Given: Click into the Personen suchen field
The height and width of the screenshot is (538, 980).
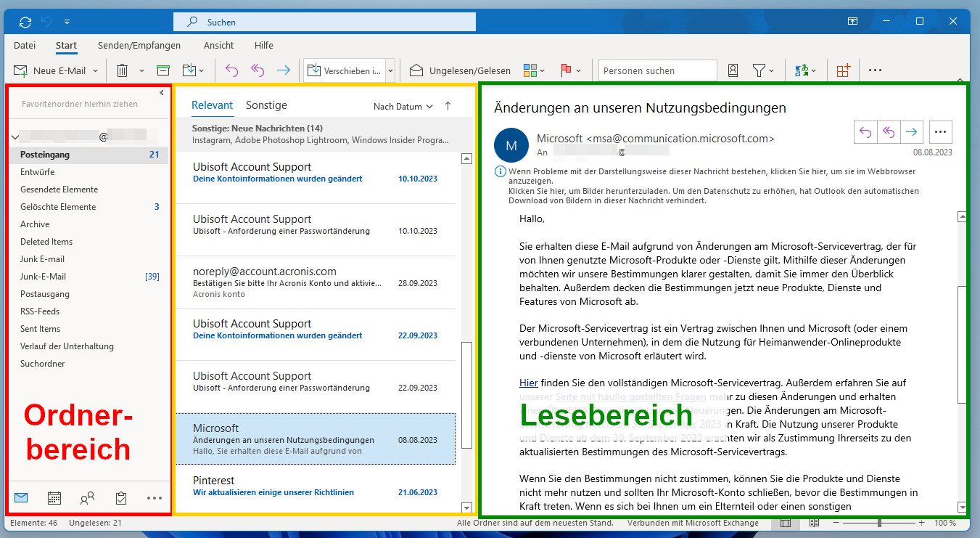Looking at the screenshot, I should (658, 70).
